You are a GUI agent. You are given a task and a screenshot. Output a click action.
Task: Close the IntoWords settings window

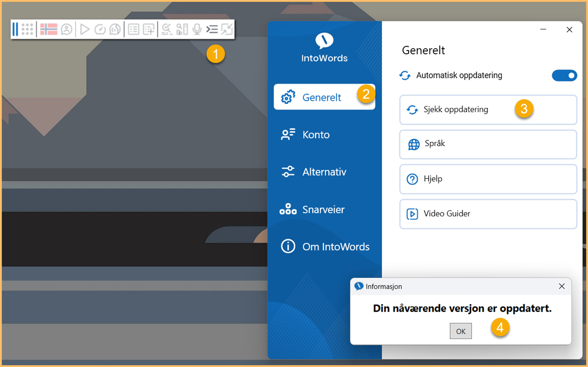(569, 29)
